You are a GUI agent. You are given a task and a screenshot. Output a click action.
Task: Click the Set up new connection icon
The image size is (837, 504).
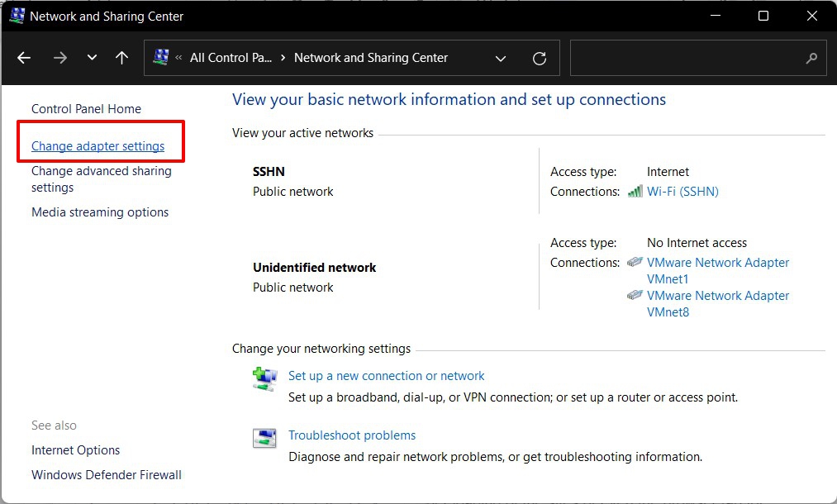(264, 378)
